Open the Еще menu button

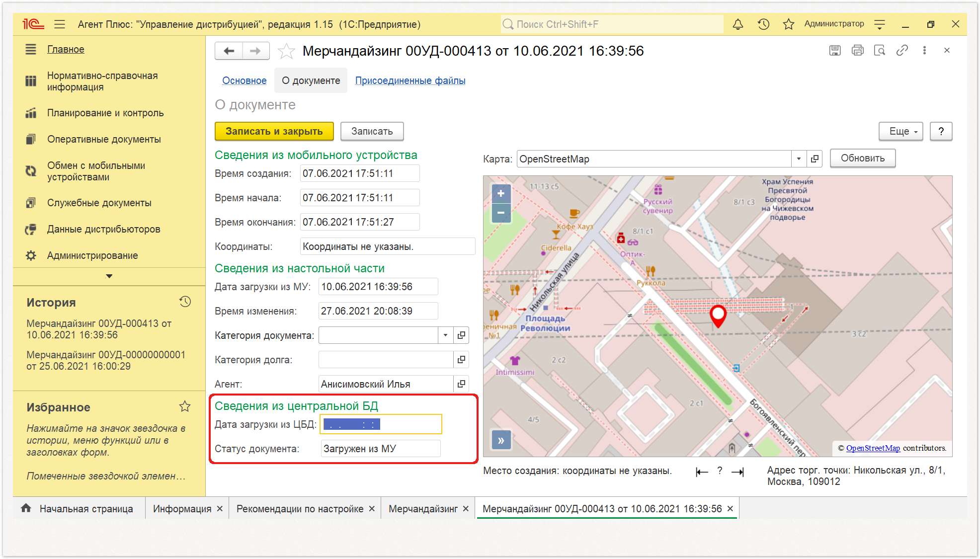[900, 131]
